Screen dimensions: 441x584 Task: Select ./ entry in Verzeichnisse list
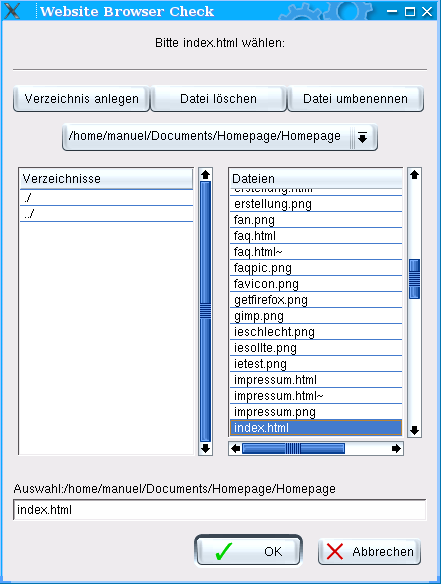coord(107,198)
